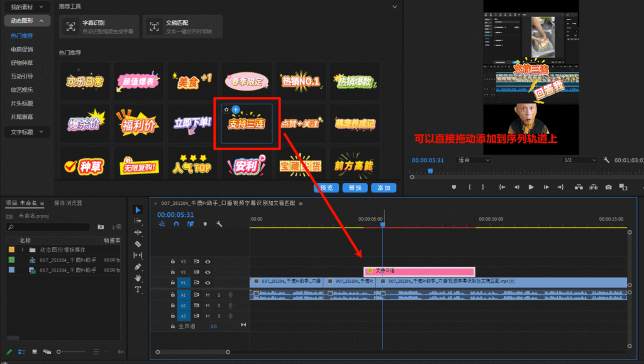Open the 电商促销 category
The height and width of the screenshot is (364, 644).
[x=22, y=49]
